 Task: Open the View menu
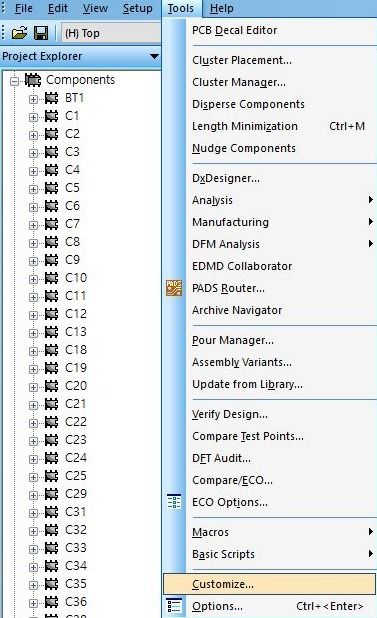pos(95,8)
